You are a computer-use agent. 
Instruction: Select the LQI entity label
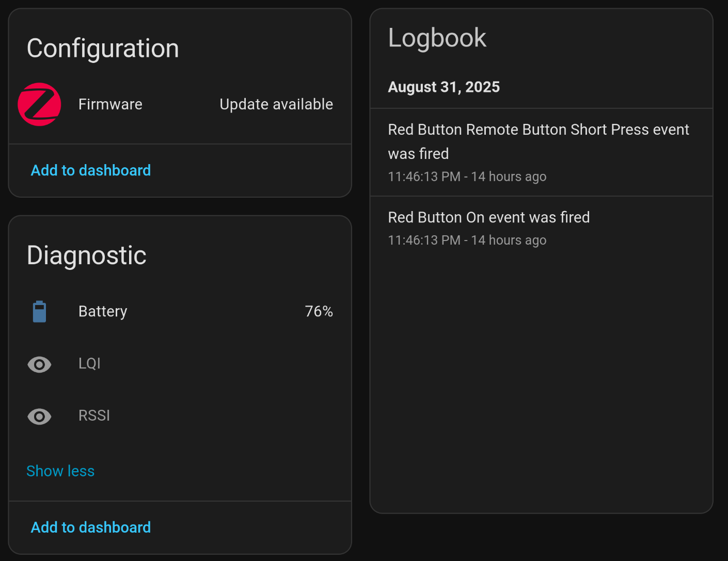[89, 364]
